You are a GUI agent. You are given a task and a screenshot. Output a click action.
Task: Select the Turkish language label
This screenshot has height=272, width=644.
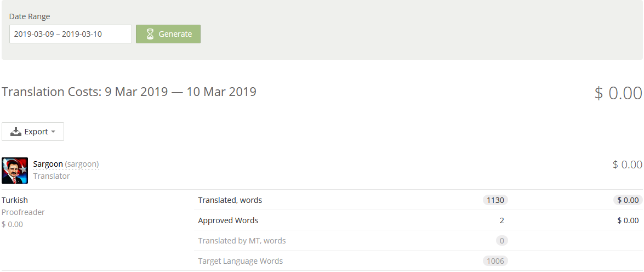(15, 200)
